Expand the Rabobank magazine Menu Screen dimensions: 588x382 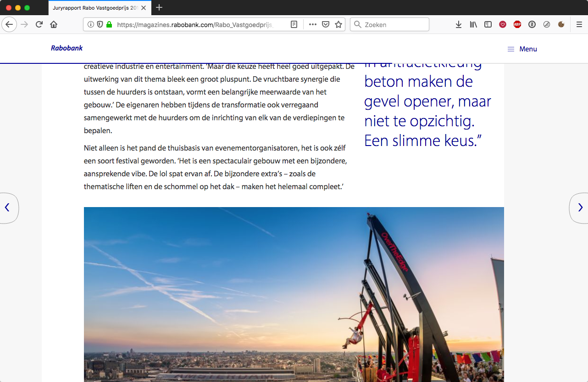(522, 49)
